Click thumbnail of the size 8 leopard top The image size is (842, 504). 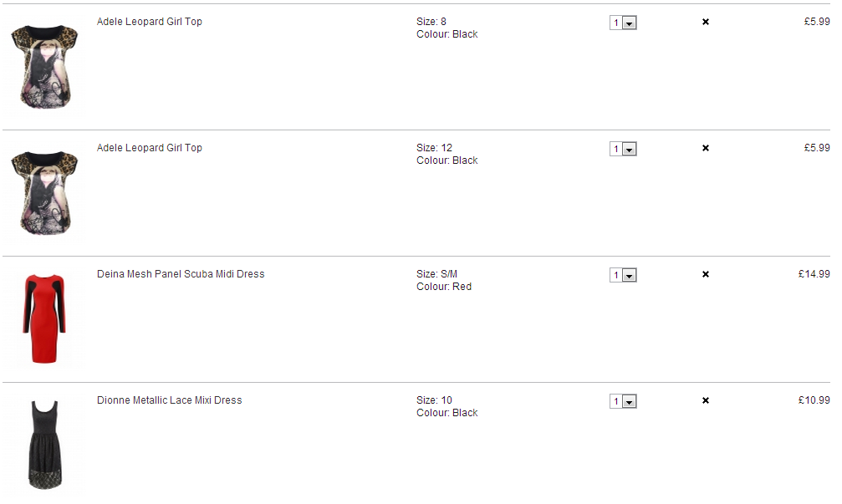(x=44, y=66)
